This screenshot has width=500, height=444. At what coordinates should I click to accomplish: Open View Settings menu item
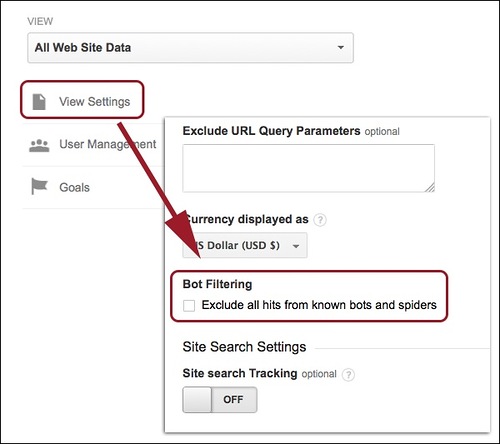point(82,100)
